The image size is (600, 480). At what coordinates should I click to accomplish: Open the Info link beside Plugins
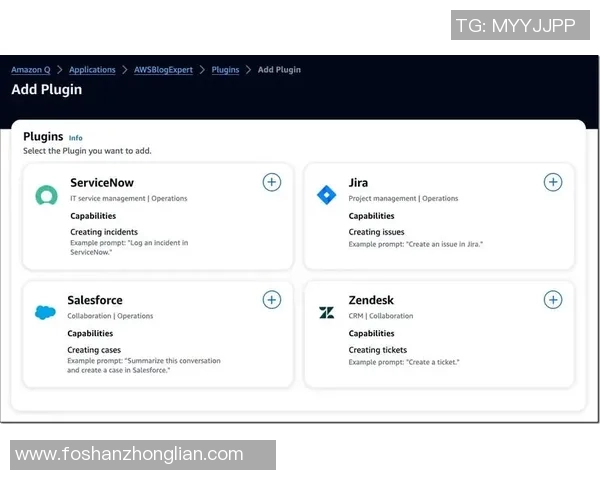point(76,138)
